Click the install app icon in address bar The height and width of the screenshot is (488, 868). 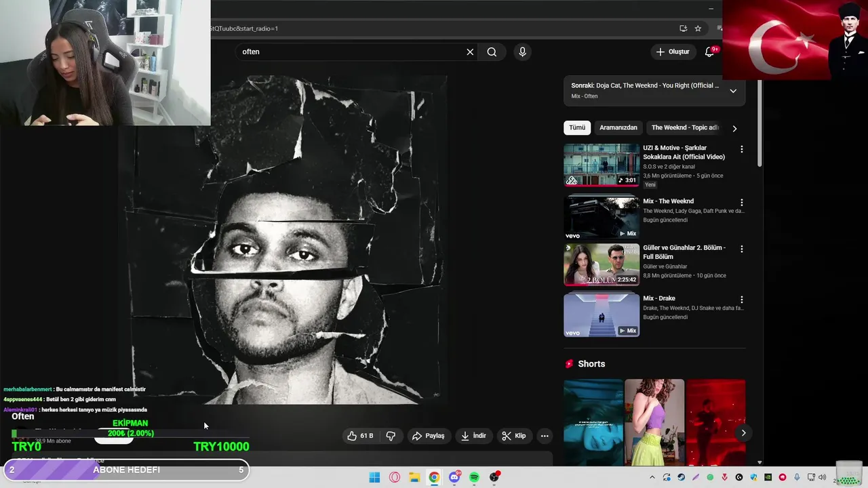pos(683,28)
